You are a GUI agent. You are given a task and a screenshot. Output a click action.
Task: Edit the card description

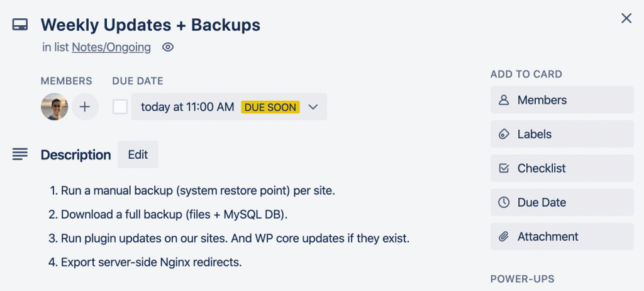(x=138, y=154)
